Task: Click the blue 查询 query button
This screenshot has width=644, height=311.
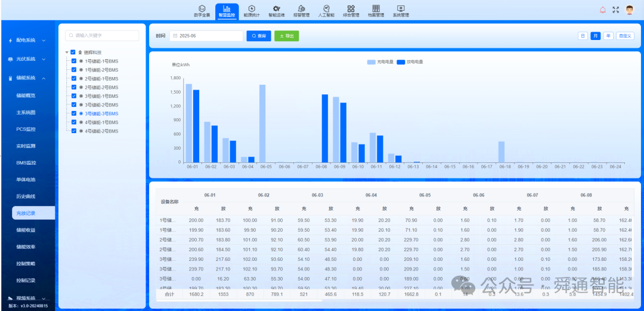Action: pos(259,36)
